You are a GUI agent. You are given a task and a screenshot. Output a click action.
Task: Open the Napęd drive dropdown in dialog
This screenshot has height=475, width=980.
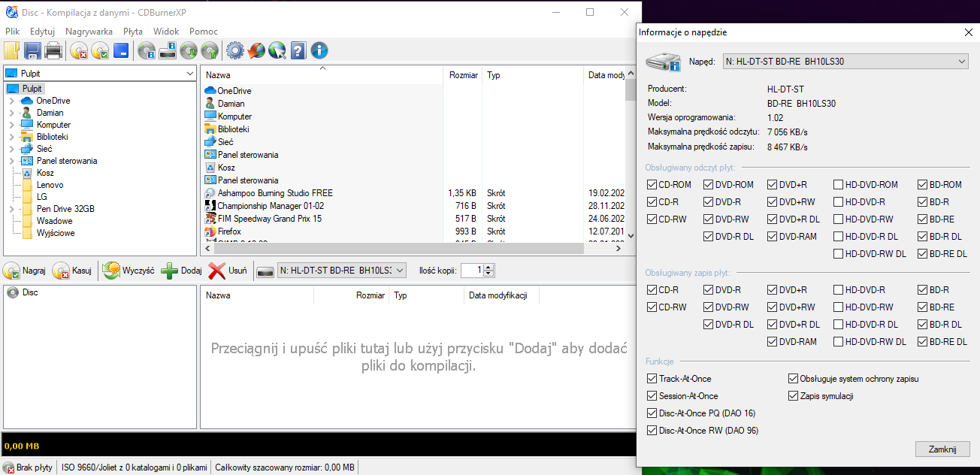pyautogui.click(x=845, y=62)
